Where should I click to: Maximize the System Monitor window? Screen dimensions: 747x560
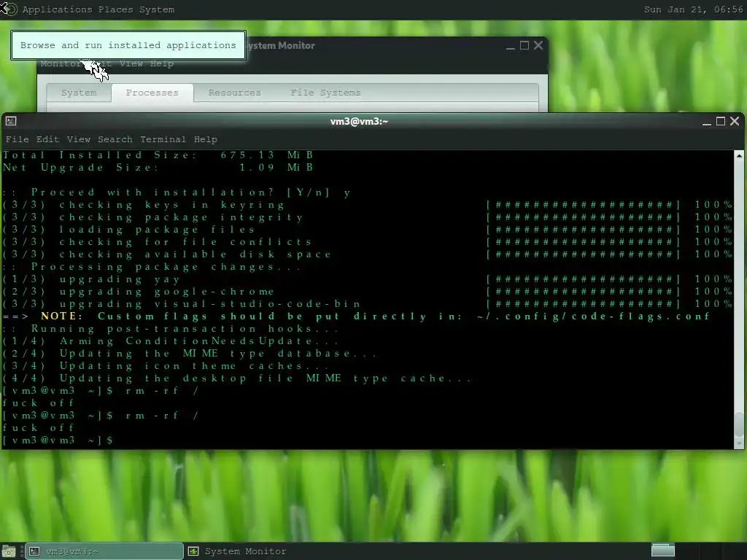tap(525, 46)
